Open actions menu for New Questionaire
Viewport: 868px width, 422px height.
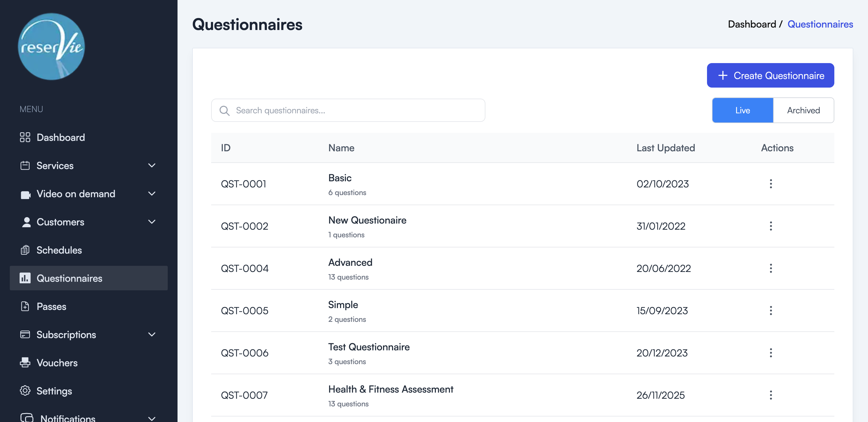pyautogui.click(x=771, y=226)
